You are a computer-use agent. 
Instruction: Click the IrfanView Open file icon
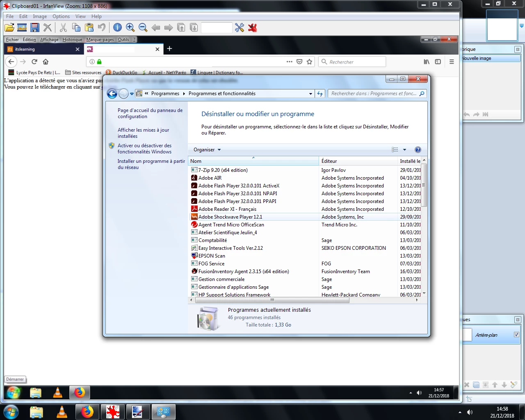tap(9, 27)
